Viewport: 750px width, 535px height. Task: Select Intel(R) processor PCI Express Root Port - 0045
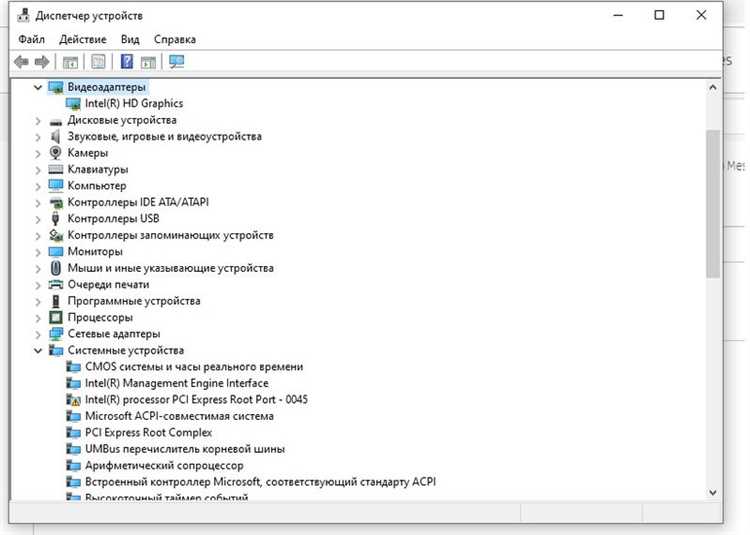pyautogui.click(x=196, y=400)
